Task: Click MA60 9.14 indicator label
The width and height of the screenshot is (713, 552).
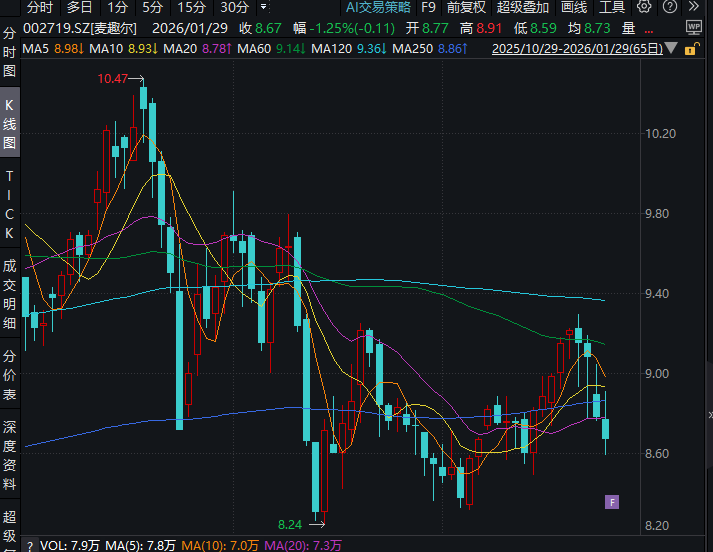Action: click(272, 49)
